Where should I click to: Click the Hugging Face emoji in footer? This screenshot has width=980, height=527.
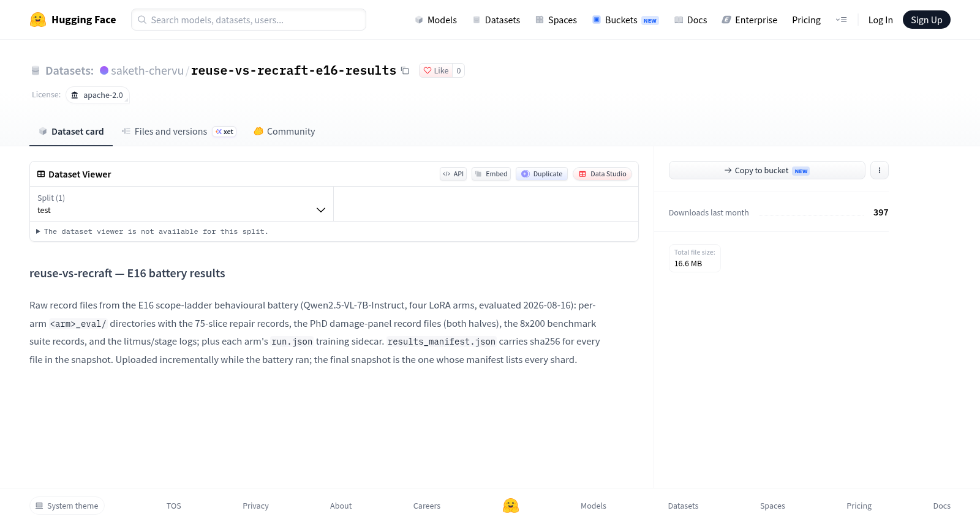pos(511,506)
